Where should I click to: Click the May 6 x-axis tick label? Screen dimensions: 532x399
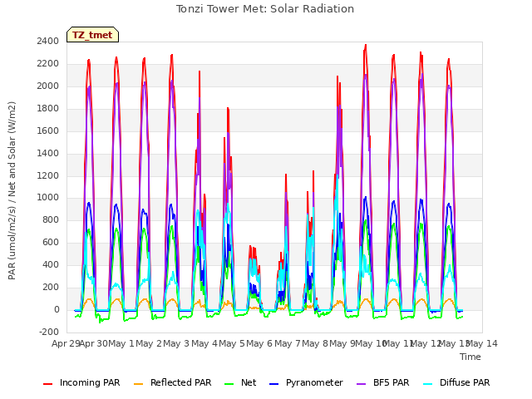click(x=259, y=343)
